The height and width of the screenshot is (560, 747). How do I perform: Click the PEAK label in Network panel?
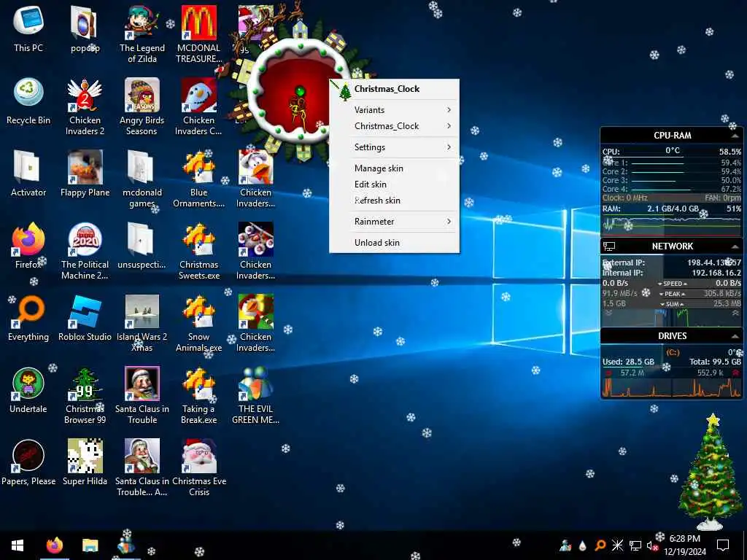click(672, 294)
